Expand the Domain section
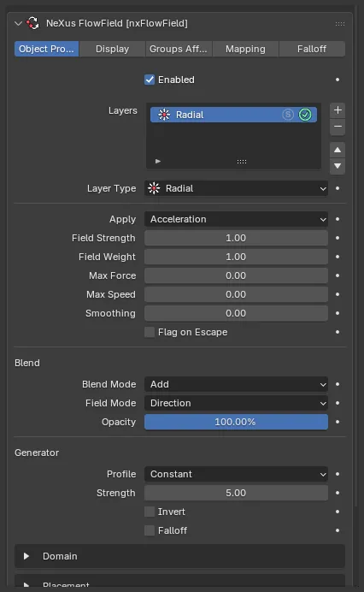Screen dimensions: 364x592 click(x=179, y=556)
